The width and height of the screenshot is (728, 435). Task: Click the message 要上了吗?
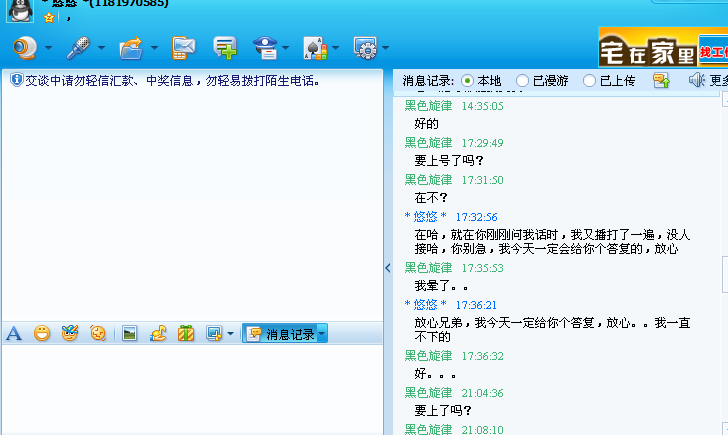point(442,410)
